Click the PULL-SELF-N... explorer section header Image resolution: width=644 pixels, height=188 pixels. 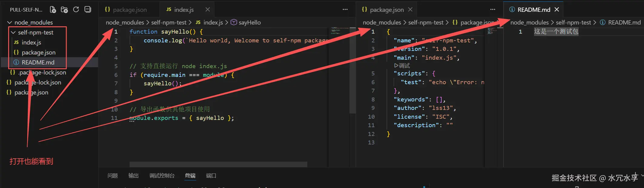point(26,10)
